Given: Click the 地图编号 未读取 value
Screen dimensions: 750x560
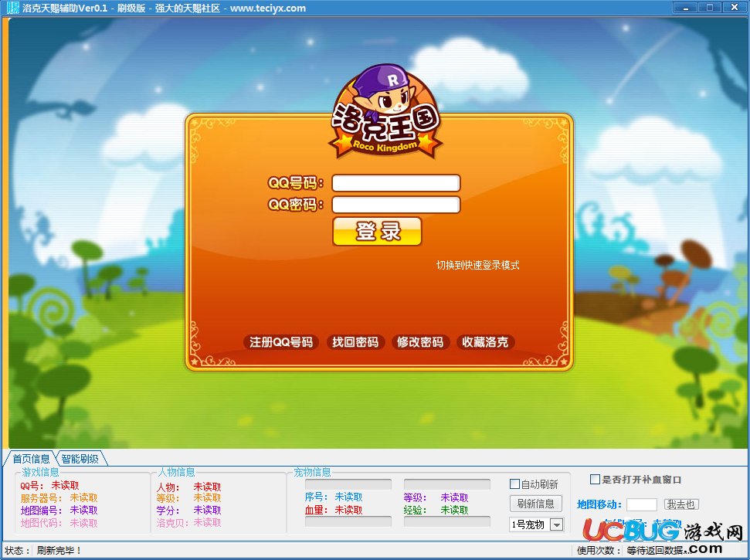Looking at the screenshot, I should pos(83,511).
